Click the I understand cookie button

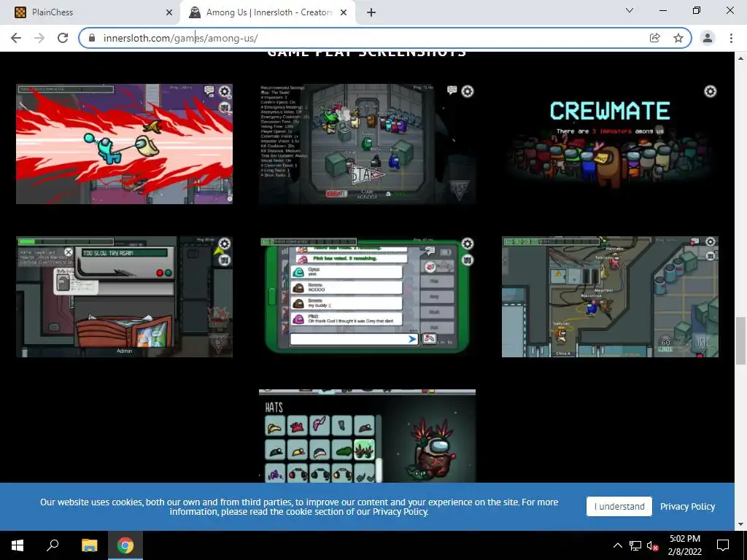[x=619, y=507]
